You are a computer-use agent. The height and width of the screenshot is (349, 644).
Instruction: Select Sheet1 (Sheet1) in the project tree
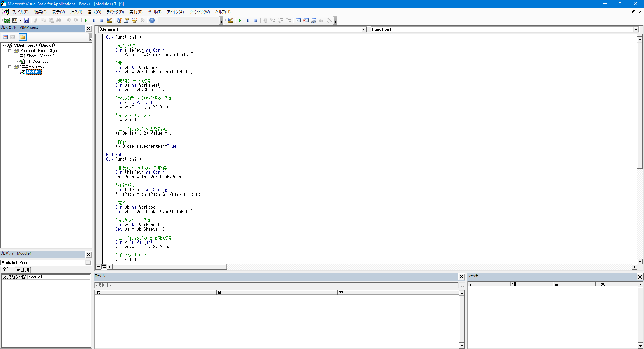click(40, 56)
